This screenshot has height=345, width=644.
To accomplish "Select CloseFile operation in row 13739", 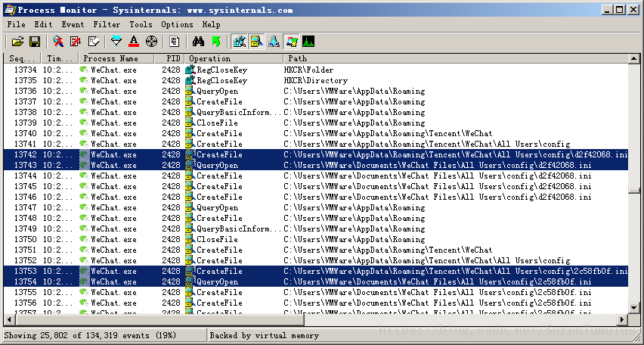I will click(x=217, y=123).
